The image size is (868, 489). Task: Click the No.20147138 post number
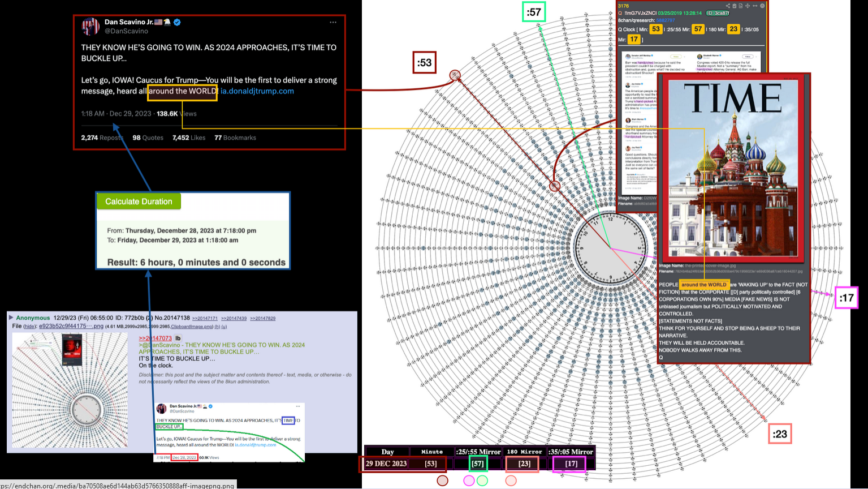click(172, 318)
